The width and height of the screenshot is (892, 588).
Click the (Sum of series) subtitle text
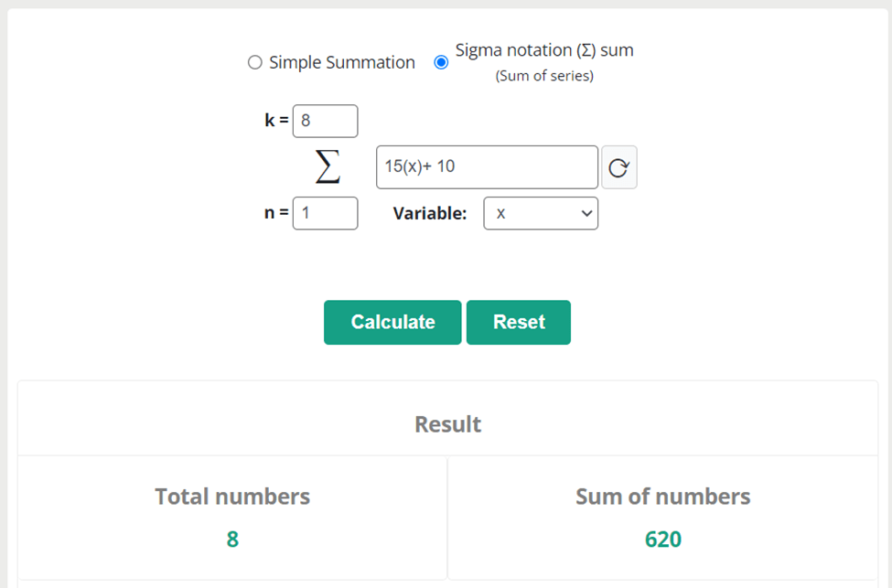[544, 76]
